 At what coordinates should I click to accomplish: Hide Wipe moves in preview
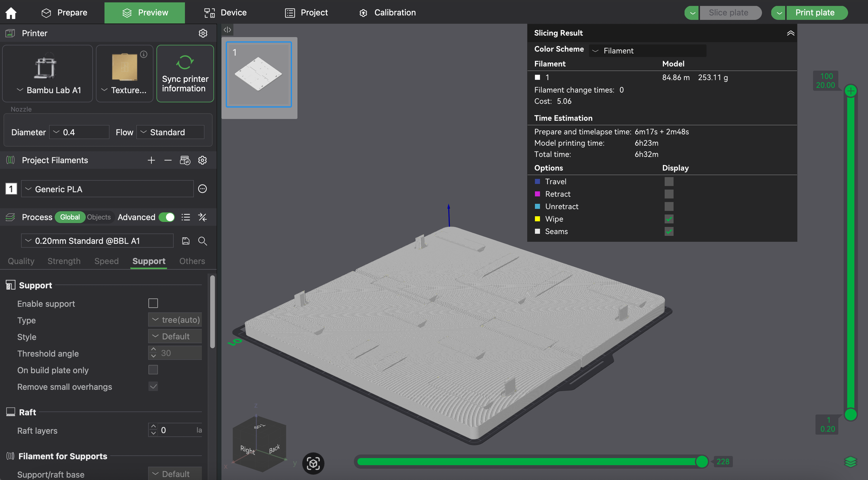pyautogui.click(x=669, y=219)
